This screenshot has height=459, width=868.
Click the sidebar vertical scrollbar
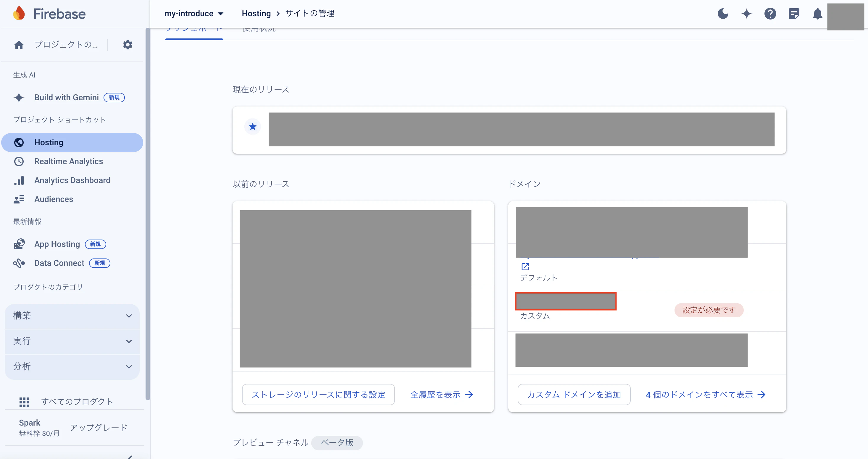tap(148, 216)
